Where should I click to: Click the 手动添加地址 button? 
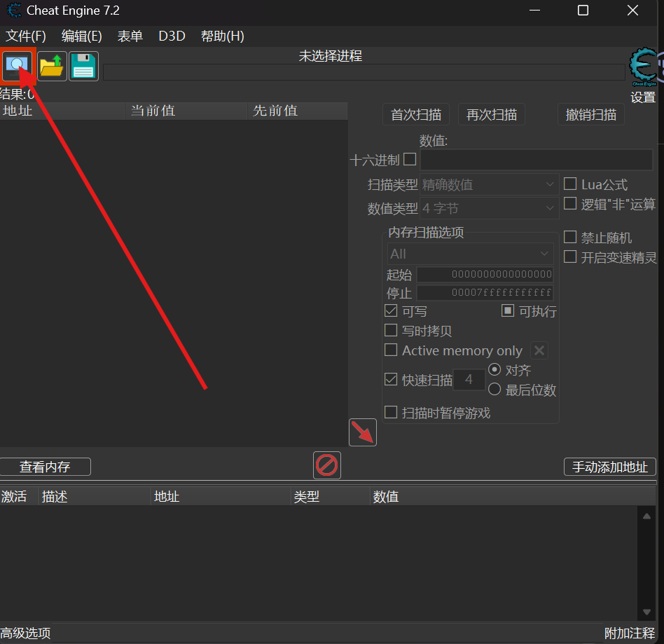[609, 467]
